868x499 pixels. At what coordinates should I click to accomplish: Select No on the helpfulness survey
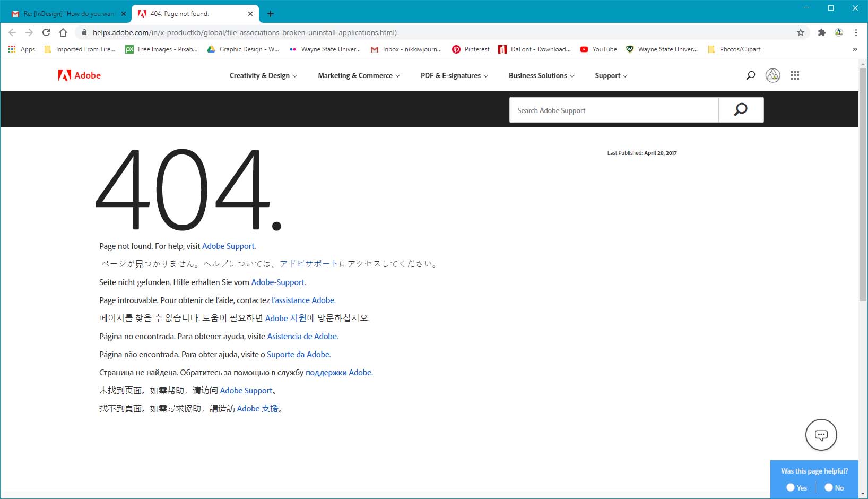(x=828, y=487)
